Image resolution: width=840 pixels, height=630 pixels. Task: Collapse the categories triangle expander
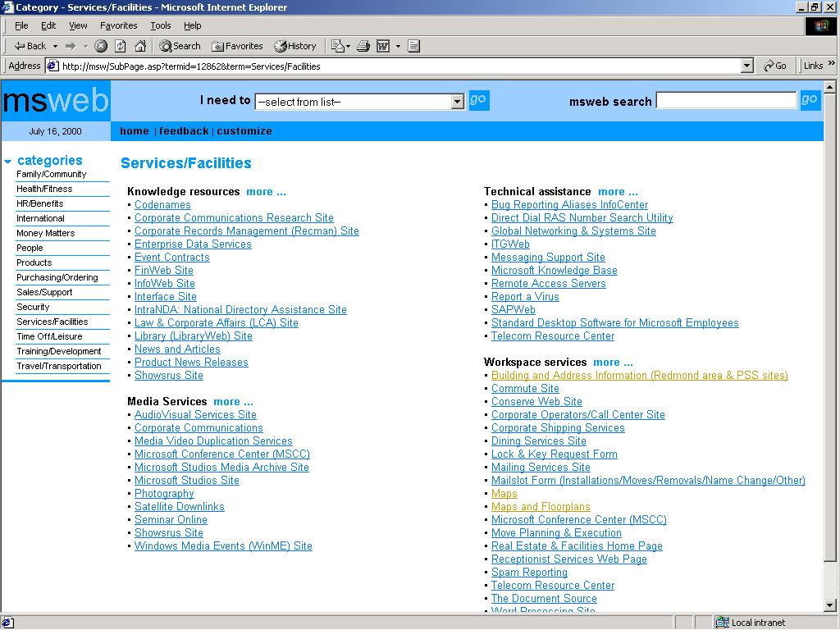(x=7, y=161)
